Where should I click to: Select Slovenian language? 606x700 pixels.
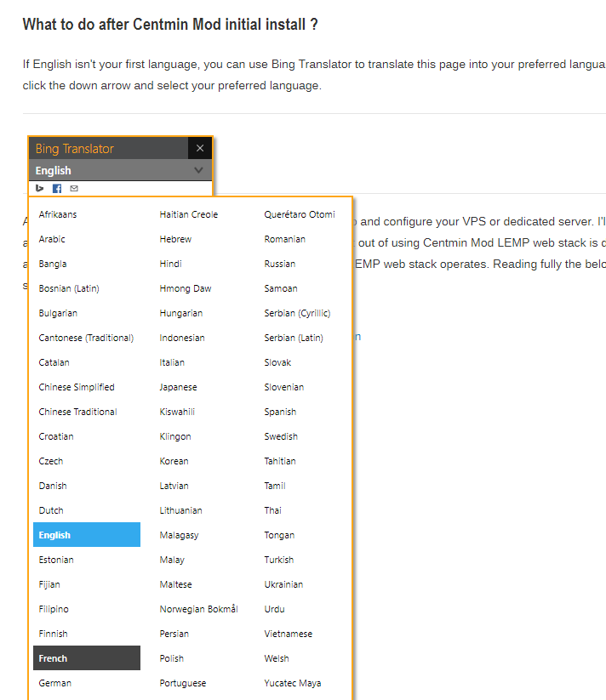(283, 387)
